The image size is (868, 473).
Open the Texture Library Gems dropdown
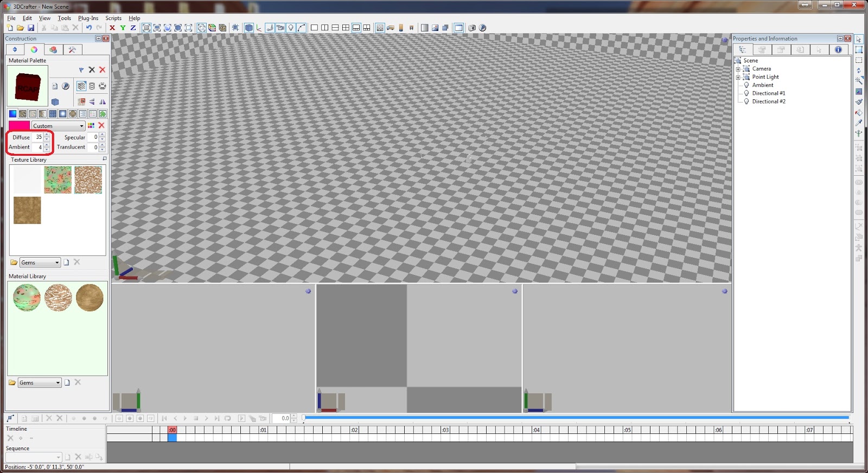pyautogui.click(x=40, y=263)
